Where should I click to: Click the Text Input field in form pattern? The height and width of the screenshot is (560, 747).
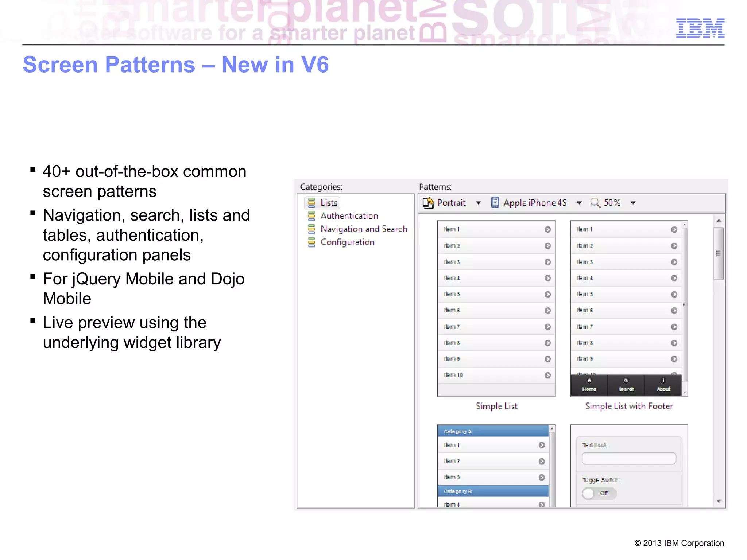629,458
